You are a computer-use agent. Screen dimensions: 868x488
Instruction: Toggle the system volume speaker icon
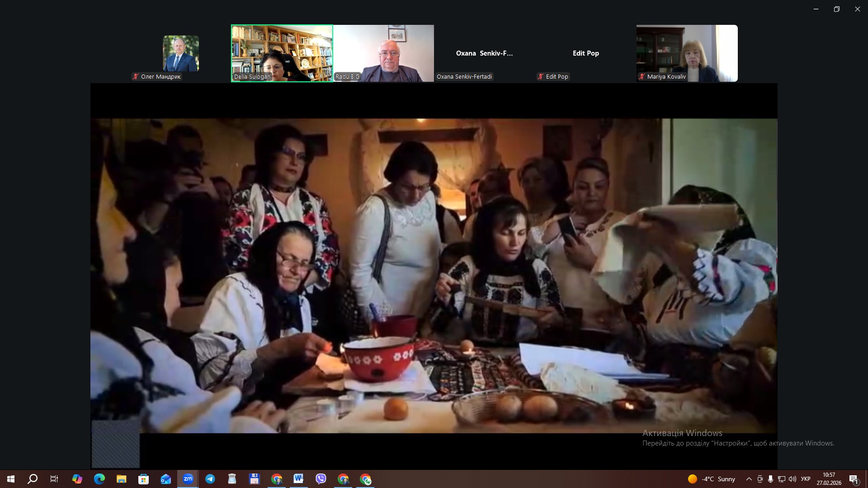pyautogui.click(x=792, y=479)
